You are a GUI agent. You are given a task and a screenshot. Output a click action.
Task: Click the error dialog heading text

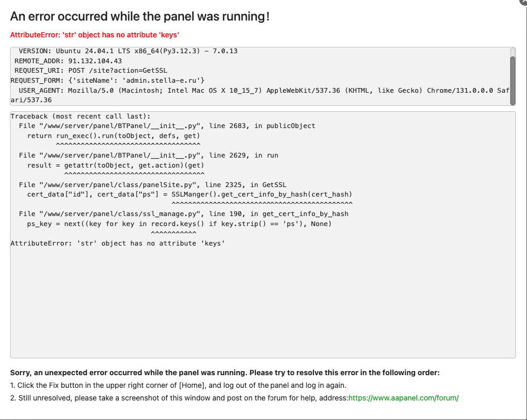coord(140,16)
